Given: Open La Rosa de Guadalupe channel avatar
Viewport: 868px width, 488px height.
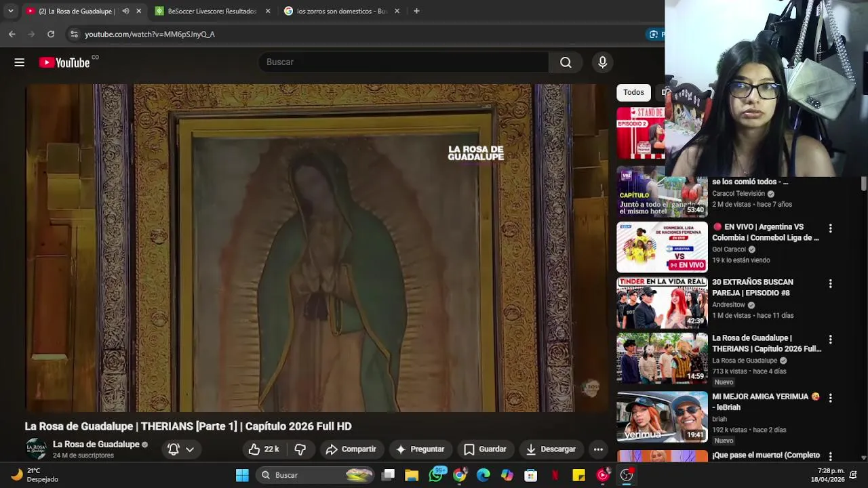Looking at the screenshot, I should [x=36, y=449].
